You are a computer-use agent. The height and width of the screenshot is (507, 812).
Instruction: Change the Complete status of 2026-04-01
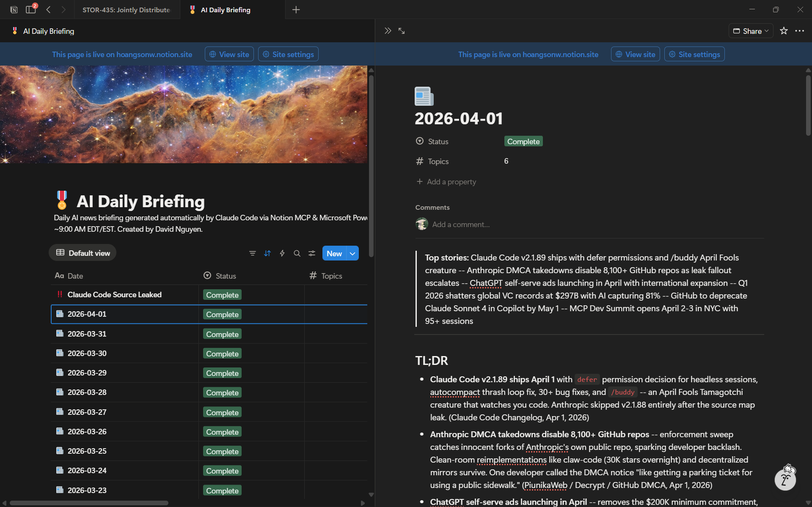pyautogui.click(x=222, y=314)
